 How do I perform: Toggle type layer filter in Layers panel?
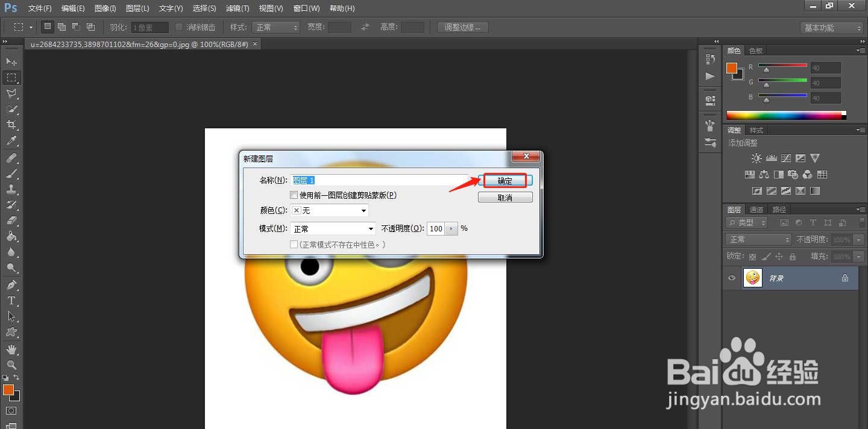coord(813,223)
